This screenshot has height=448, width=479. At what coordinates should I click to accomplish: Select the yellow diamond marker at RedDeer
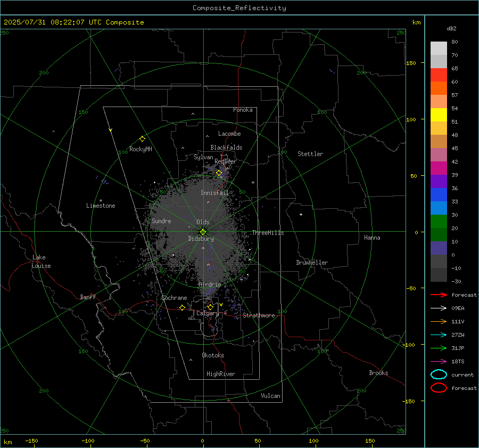tap(219, 173)
